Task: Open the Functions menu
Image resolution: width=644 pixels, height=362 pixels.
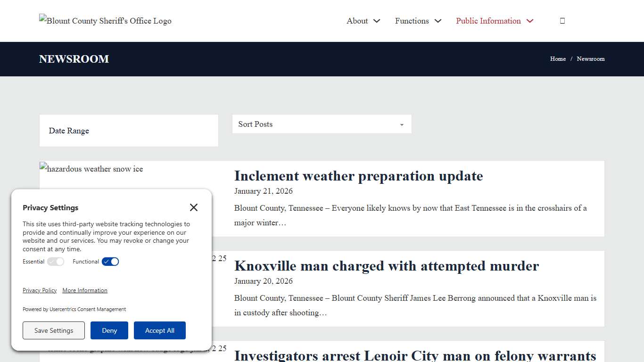Action: pyautogui.click(x=411, y=21)
